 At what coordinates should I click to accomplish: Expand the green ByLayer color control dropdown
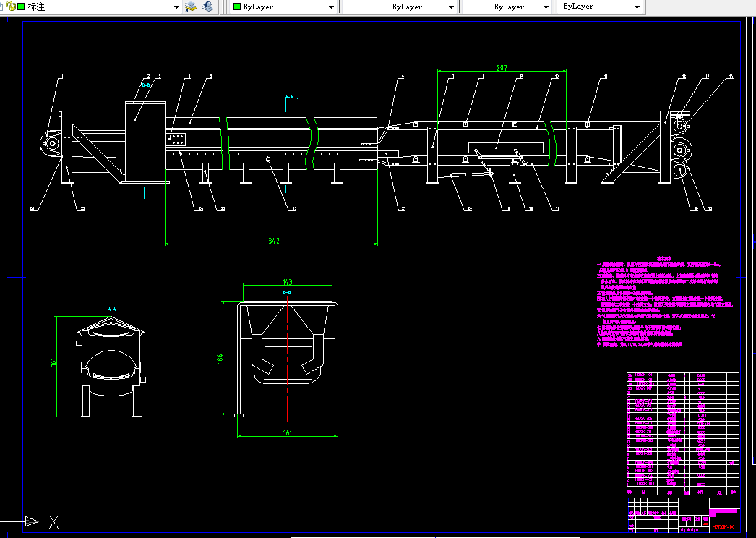331,7
